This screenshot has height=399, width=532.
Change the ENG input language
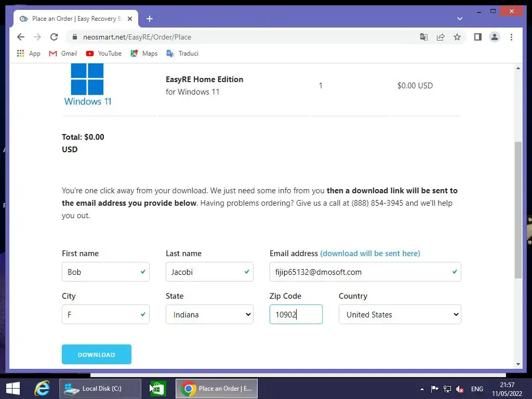click(x=477, y=389)
